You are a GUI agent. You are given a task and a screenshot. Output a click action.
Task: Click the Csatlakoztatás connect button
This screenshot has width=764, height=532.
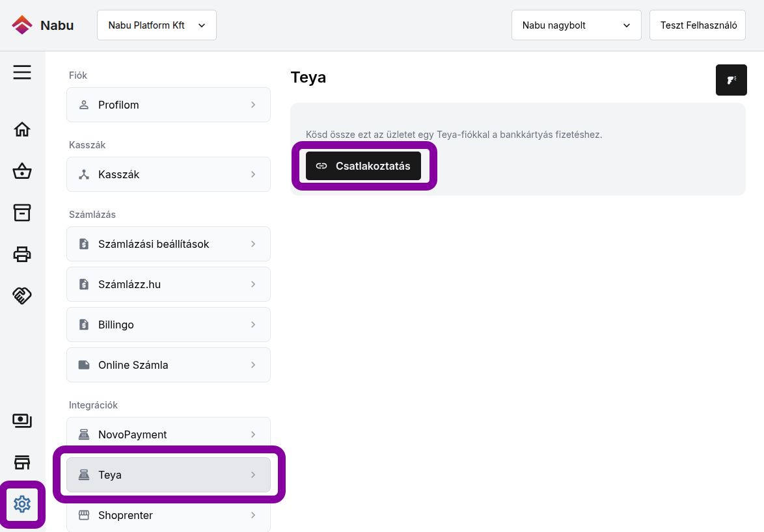click(x=364, y=166)
